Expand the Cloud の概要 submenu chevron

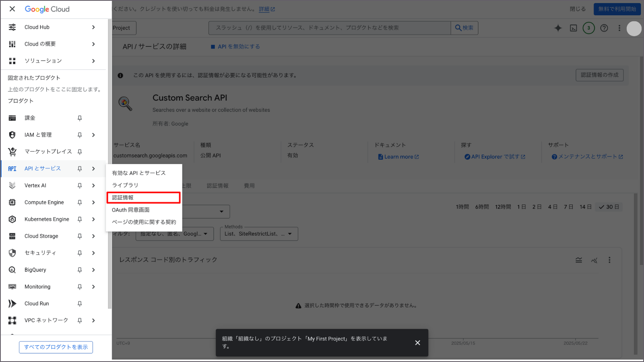coord(93,44)
